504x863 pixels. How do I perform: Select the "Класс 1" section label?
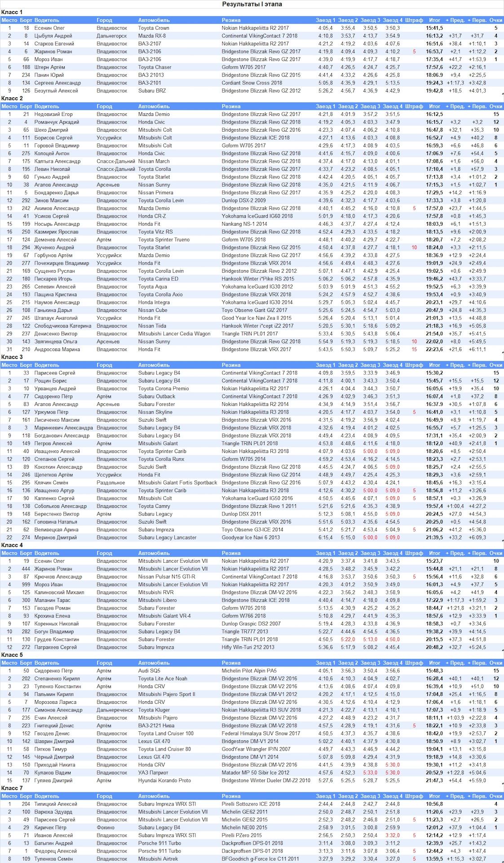(12, 12)
